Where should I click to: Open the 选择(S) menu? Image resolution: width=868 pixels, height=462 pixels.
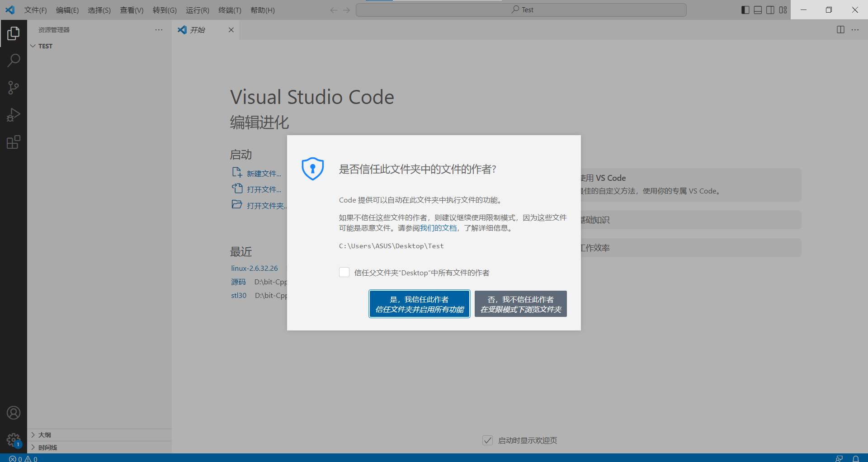99,10
